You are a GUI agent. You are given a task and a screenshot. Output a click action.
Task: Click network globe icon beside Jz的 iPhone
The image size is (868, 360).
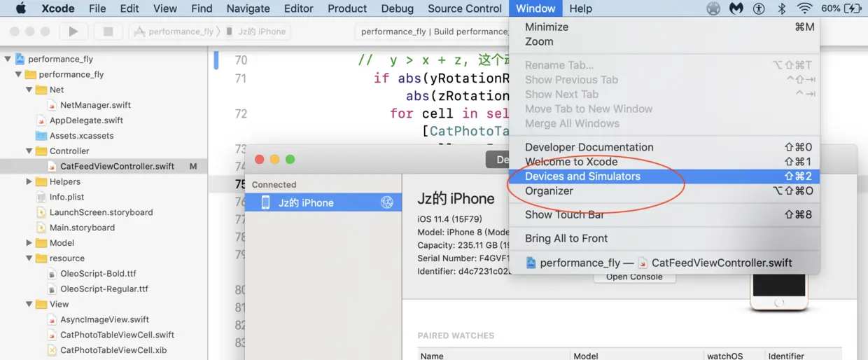387,202
